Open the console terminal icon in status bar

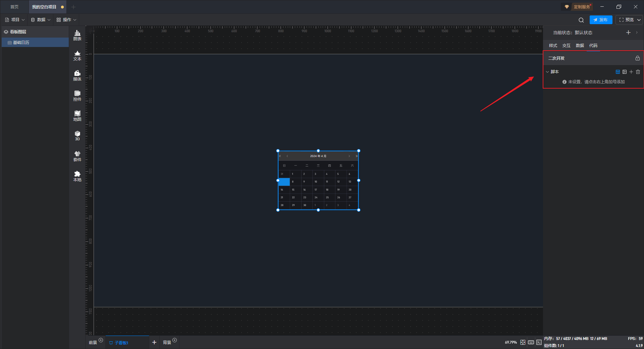[x=539, y=342]
